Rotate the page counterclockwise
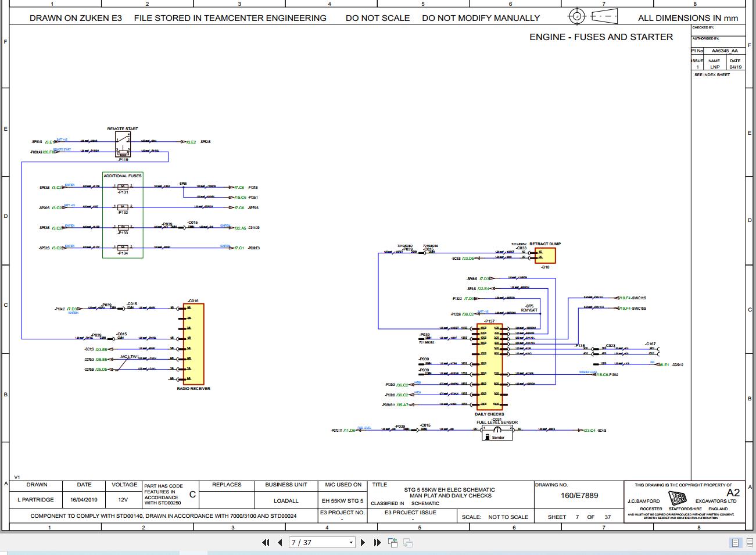Image resolution: width=756 pixels, height=555 pixels. pyautogui.click(x=392, y=542)
